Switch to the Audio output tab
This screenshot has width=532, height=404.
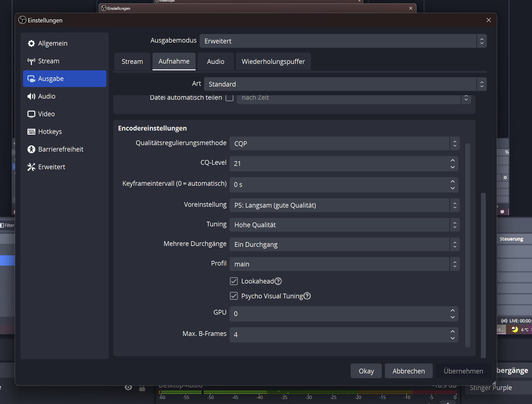pyautogui.click(x=216, y=62)
